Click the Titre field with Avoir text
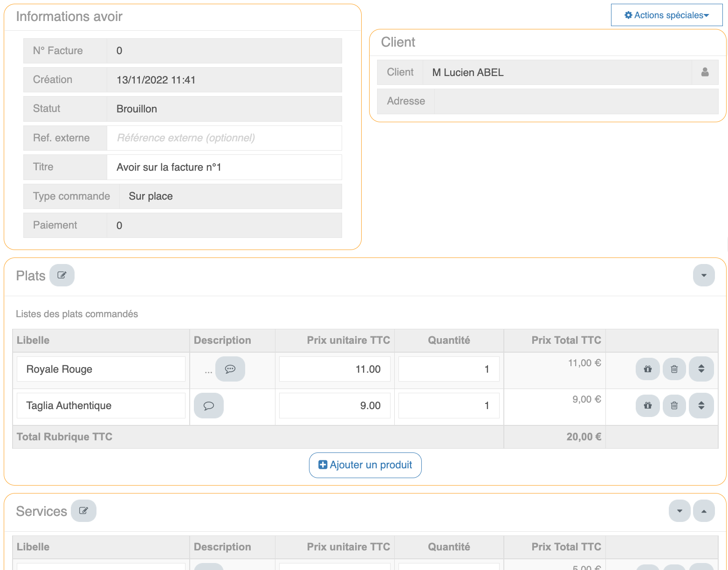The image size is (728, 570). pos(224,167)
